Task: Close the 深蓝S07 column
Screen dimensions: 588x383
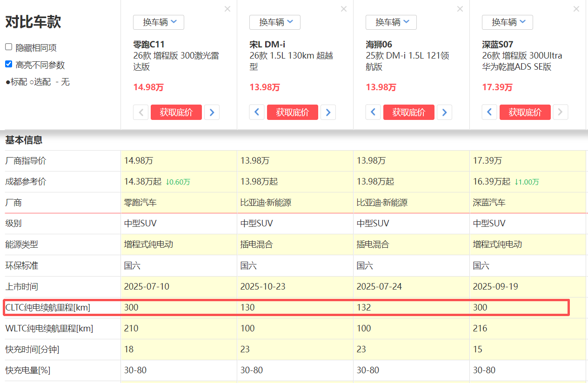Action: click(x=576, y=9)
